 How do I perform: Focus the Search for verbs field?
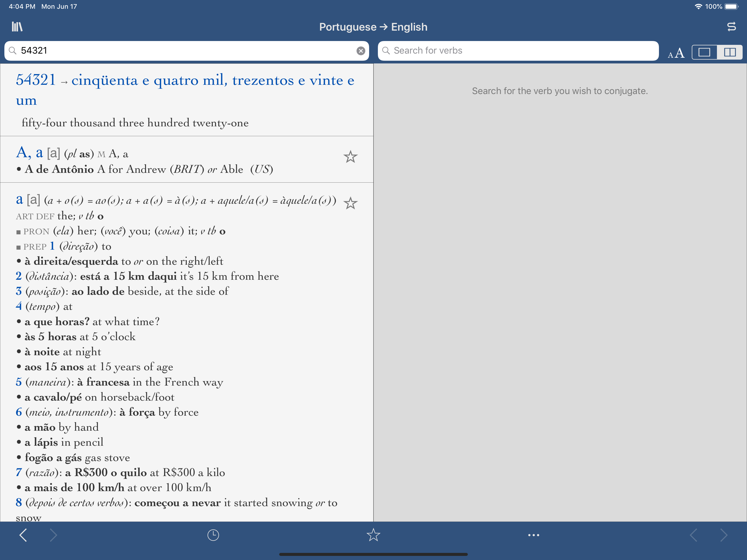pyautogui.click(x=518, y=51)
